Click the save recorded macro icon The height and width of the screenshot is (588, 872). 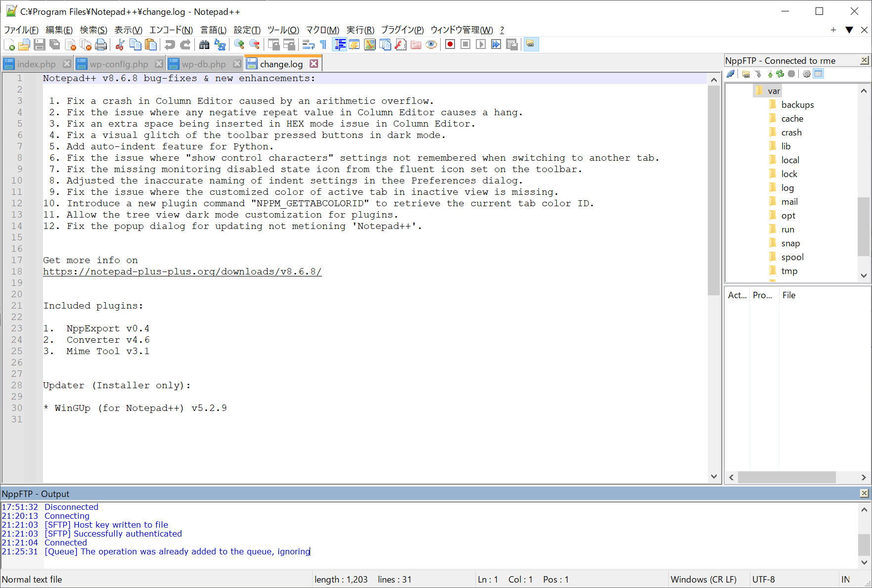(x=511, y=45)
